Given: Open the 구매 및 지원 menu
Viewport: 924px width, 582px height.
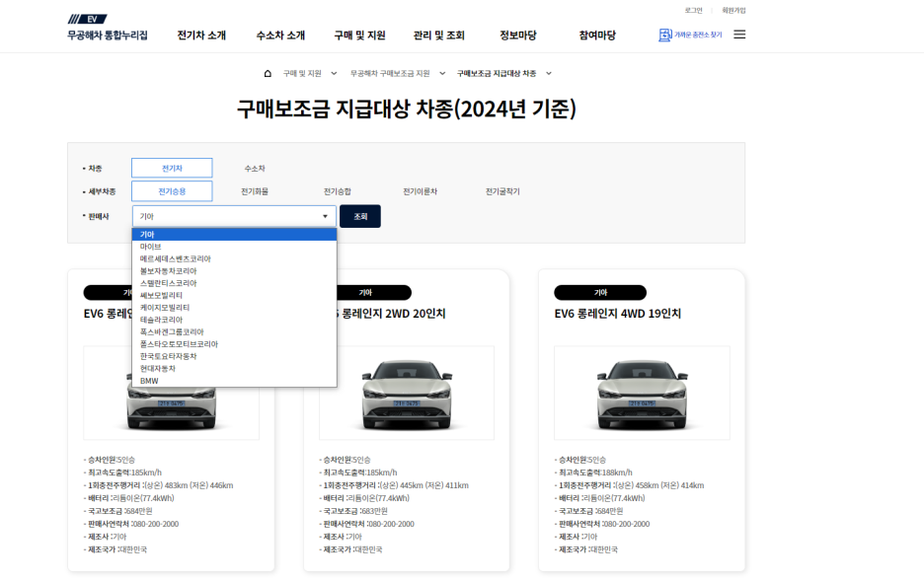Looking at the screenshot, I should tap(359, 36).
